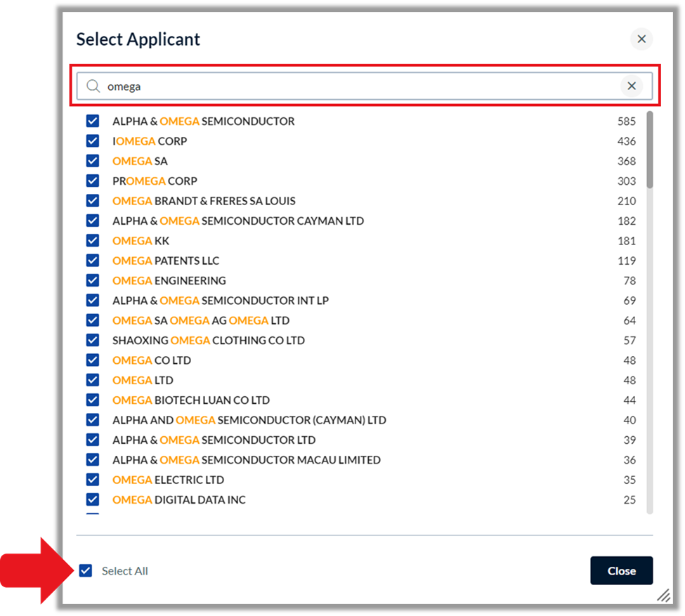This screenshot has width=685, height=616.
Task: Uncheck ALPHA & OMEGA SEMICONDUCTOR CAYMAN LTD
Action: [93, 221]
